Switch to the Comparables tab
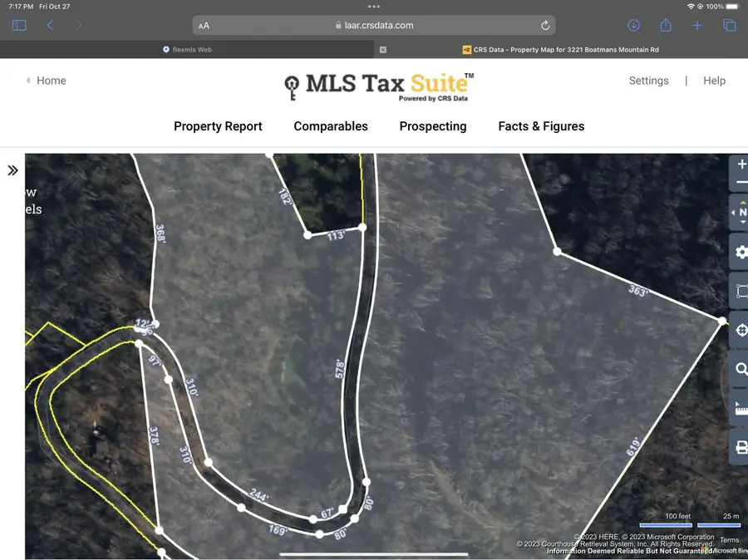The height and width of the screenshot is (560, 748). tap(330, 126)
